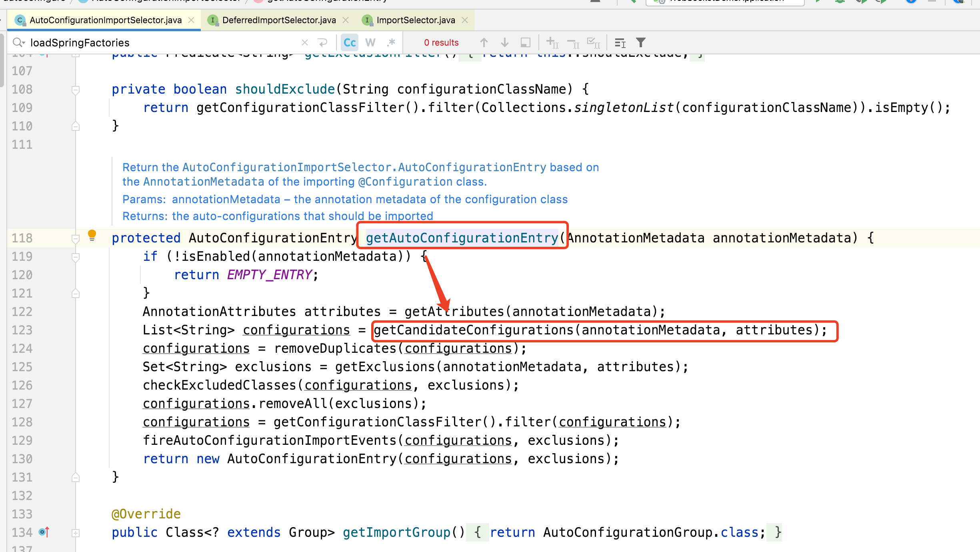The width and height of the screenshot is (980, 552).
Task: Click the '0 results' search status label
Action: (x=441, y=42)
